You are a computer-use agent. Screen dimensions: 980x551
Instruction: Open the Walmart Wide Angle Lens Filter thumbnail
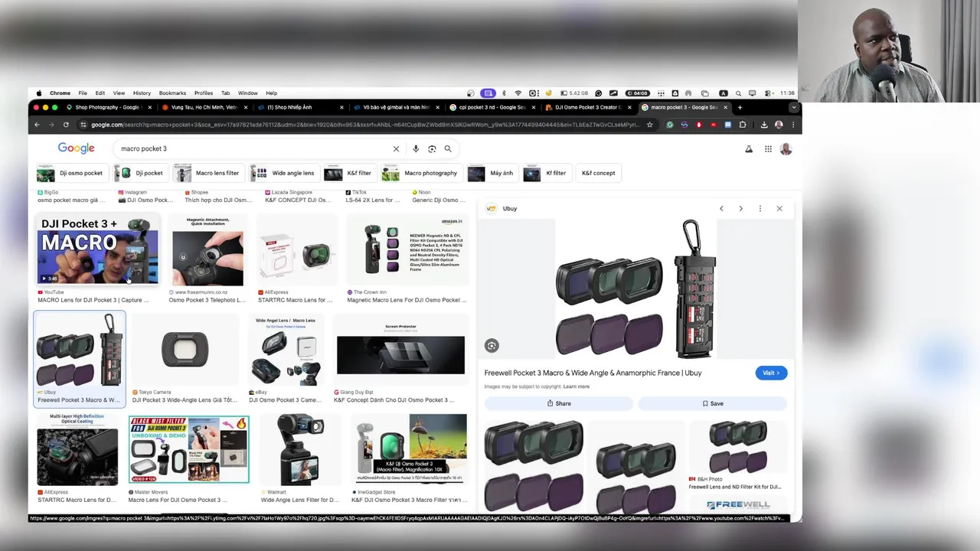click(x=300, y=450)
